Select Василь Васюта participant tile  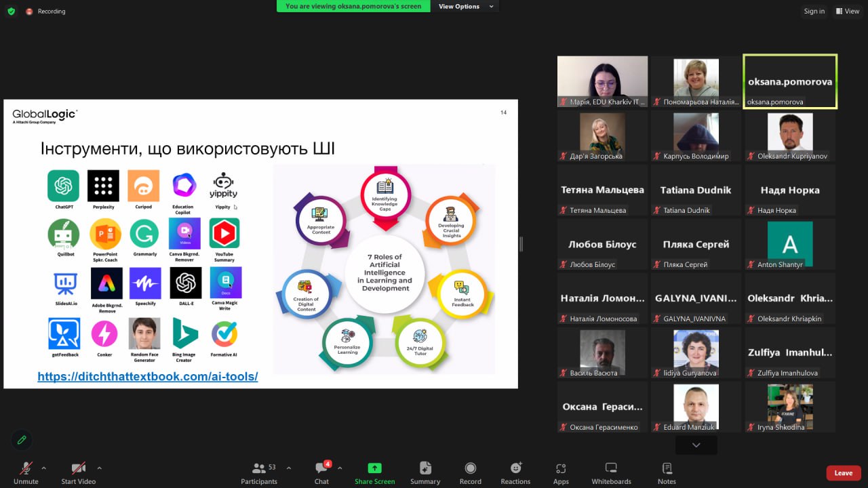602,352
